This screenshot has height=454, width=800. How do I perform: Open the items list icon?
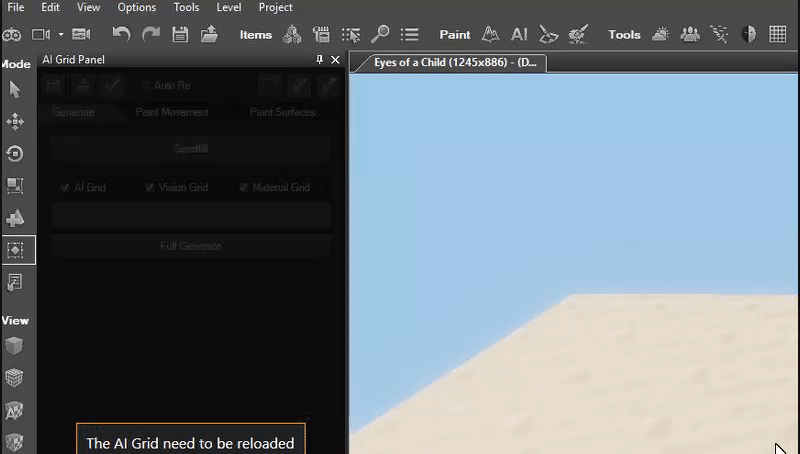click(410, 35)
